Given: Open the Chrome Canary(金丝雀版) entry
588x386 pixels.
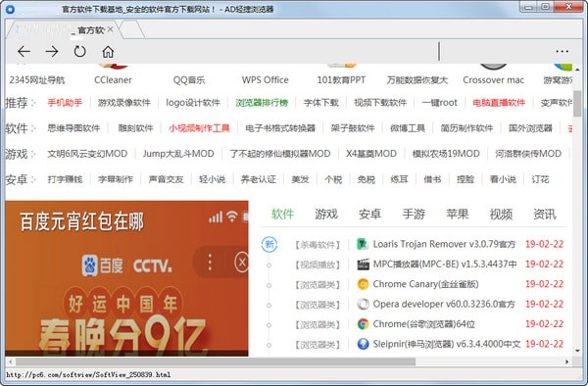Looking at the screenshot, I should pyautogui.click(x=425, y=284).
